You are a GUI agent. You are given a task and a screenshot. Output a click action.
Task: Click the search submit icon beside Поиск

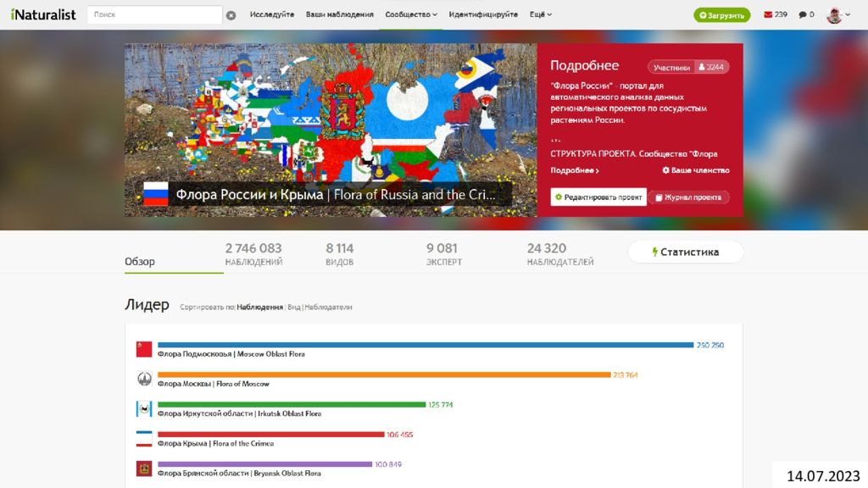pos(231,15)
